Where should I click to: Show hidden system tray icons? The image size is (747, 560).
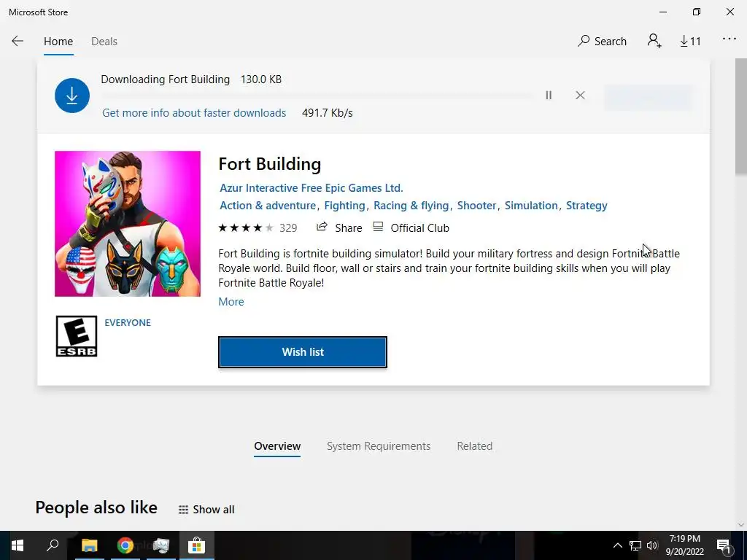point(617,545)
